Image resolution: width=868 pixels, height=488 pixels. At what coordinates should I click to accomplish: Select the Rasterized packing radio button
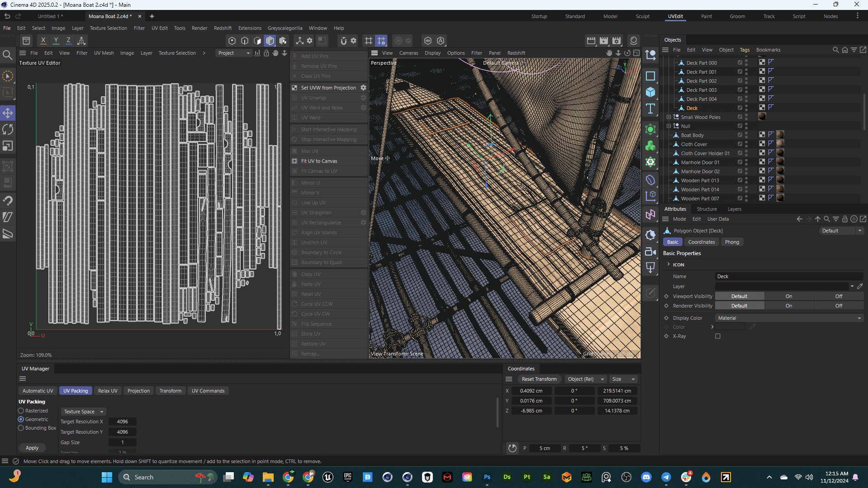tap(21, 411)
